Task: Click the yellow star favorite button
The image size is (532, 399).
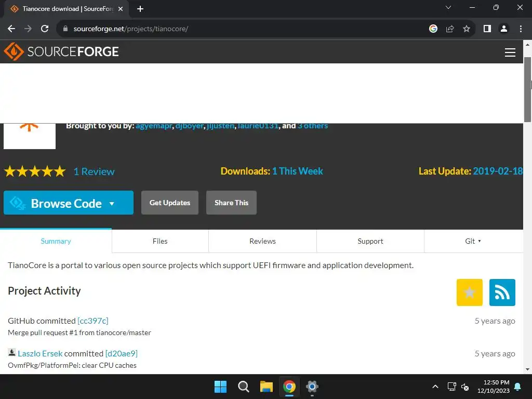Action: click(469, 292)
